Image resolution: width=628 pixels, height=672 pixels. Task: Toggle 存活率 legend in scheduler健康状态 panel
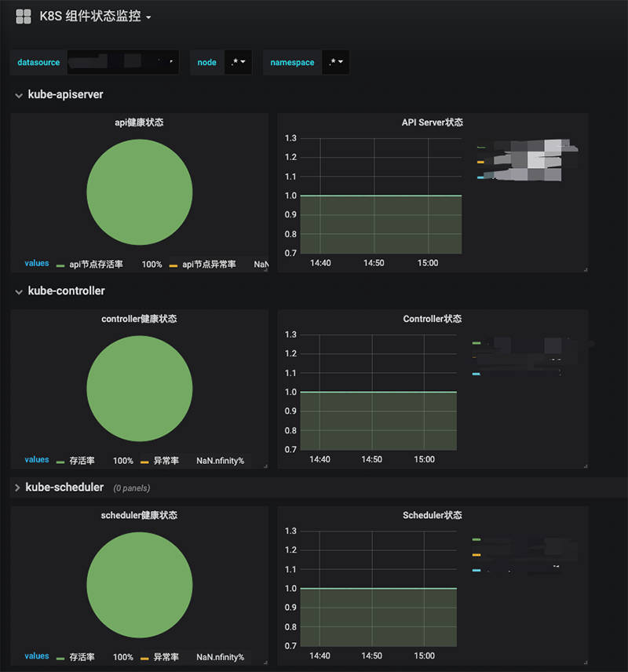82,657
